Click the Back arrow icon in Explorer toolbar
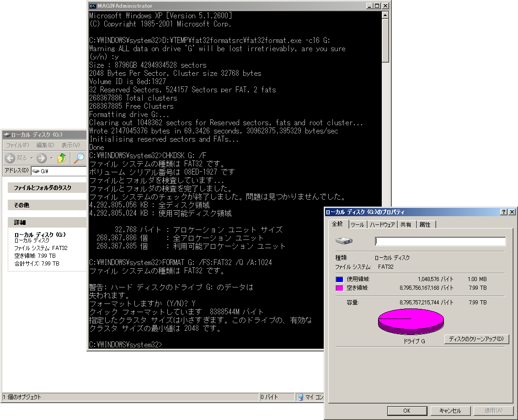This screenshot has height=420, width=518. [x=10, y=158]
